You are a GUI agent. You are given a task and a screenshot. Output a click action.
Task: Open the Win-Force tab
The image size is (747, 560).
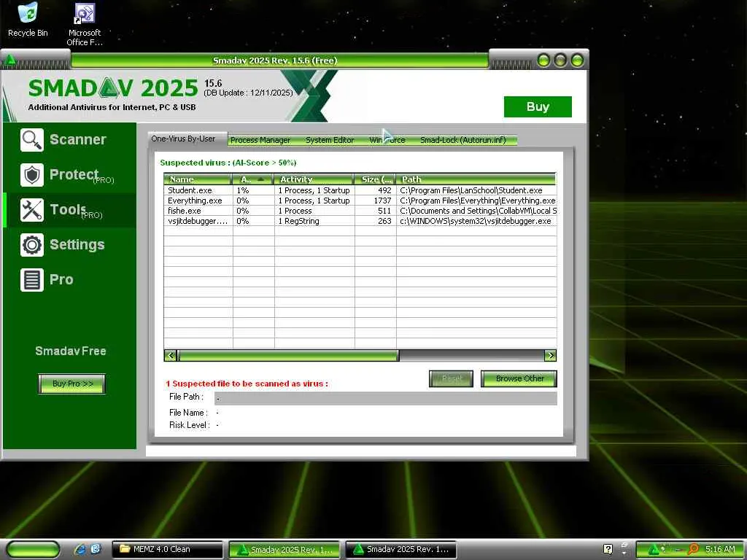(387, 140)
